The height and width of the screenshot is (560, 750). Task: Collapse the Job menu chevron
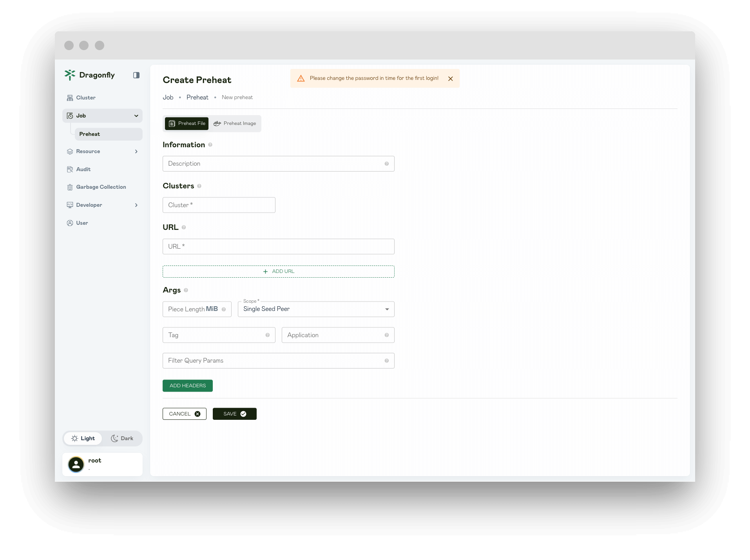(136, 116)
